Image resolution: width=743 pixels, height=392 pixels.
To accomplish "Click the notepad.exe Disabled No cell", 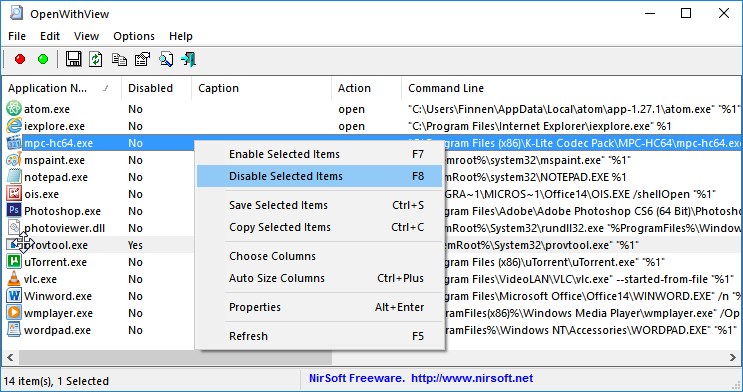I will click(136, 177).
